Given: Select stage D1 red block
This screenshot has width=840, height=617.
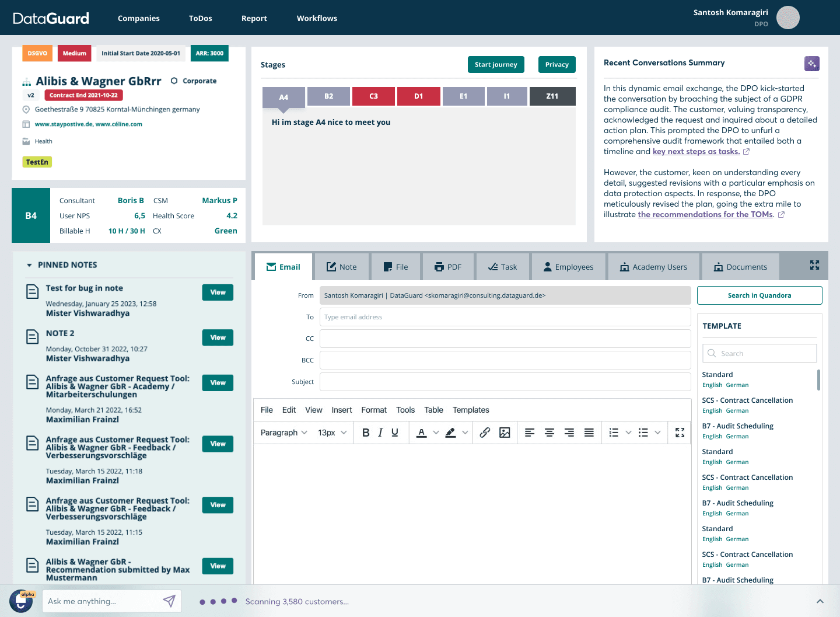Looking at the screenshot, I should [x=419, y=96].
